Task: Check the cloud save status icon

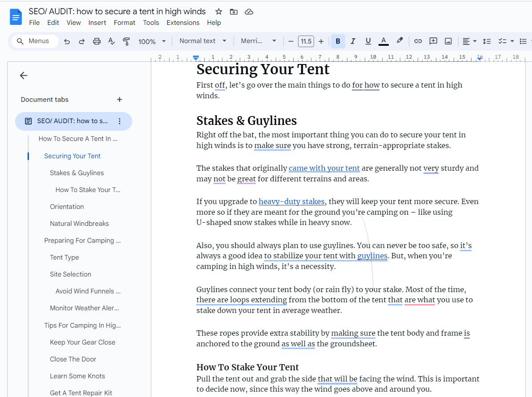Action: pos(249,12)
